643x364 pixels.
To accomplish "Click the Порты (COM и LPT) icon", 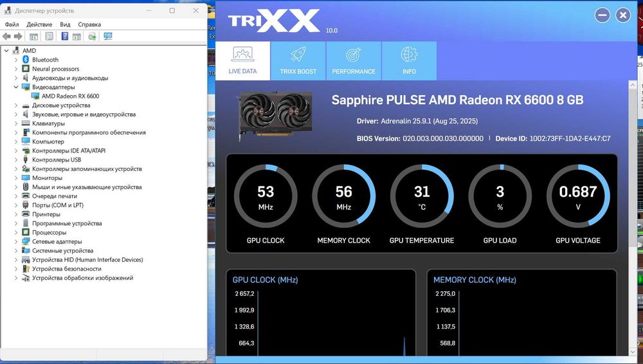I will coord(26,205).
